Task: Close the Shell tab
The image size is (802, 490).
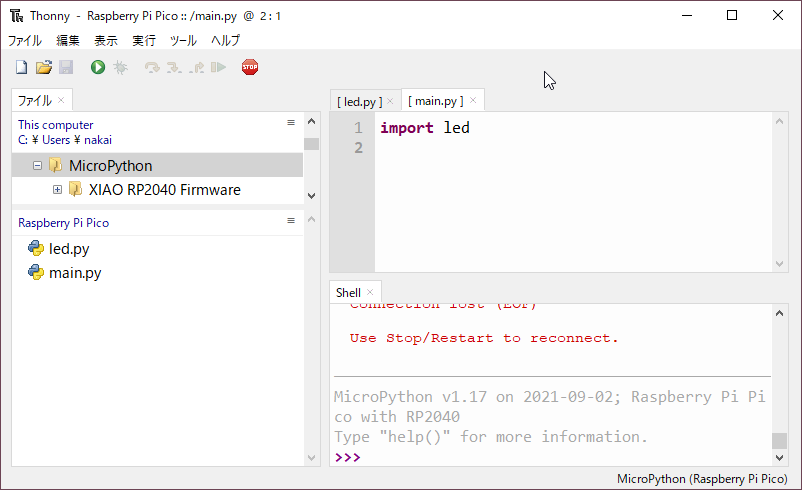Action: (x=370, y=292)
